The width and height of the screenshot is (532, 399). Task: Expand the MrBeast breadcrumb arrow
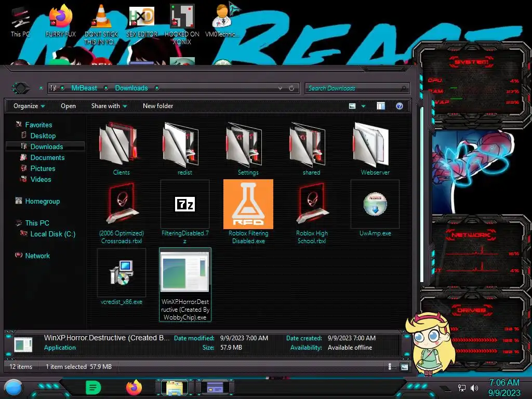point(106,88)
